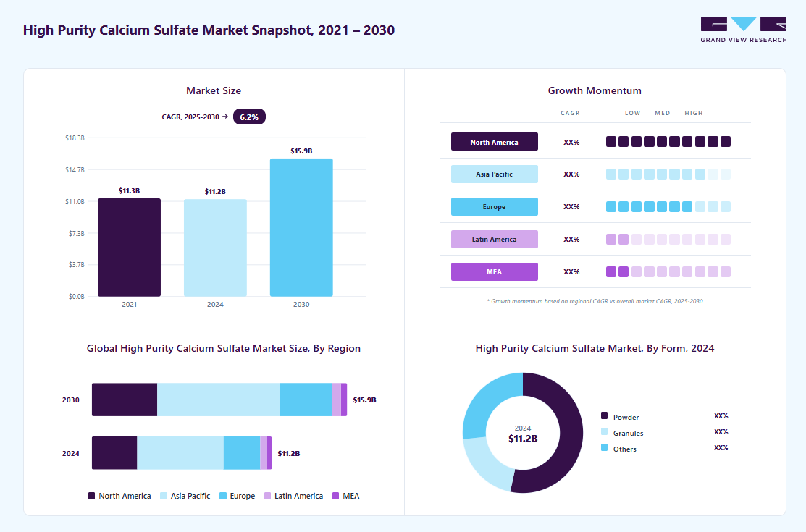Click the HIGH column header in Growth Momentum
The height and width of the screenshot is (532, 806).
(694, 113)
